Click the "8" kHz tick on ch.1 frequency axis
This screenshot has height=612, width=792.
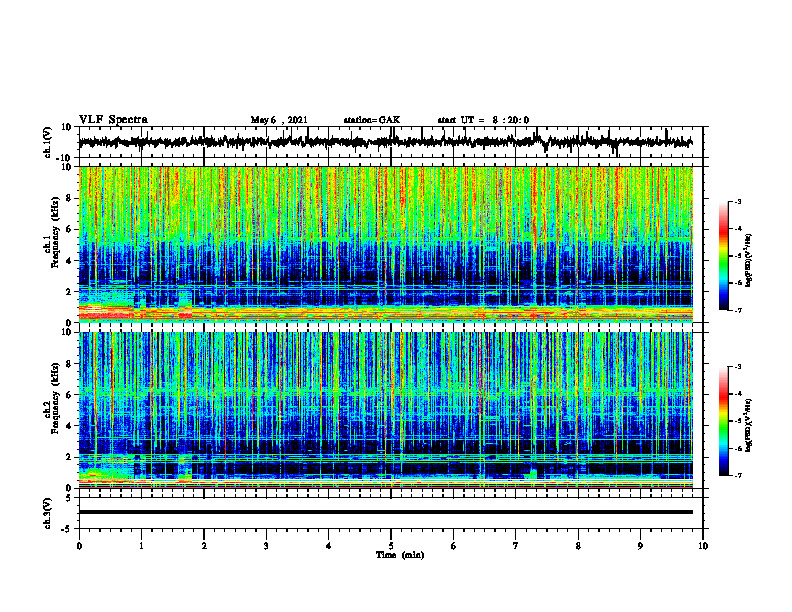[69, 198]
